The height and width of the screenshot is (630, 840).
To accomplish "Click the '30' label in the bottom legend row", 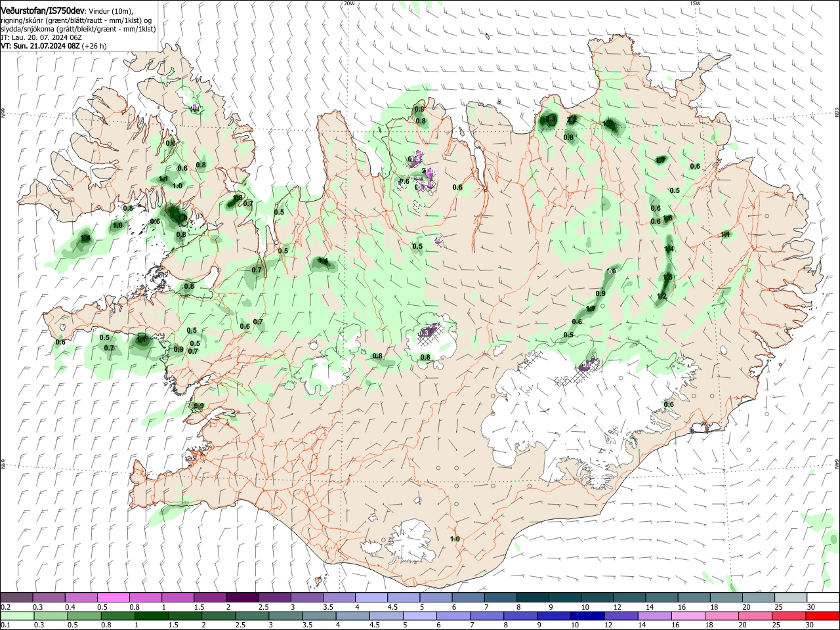I will pos(810,625).
